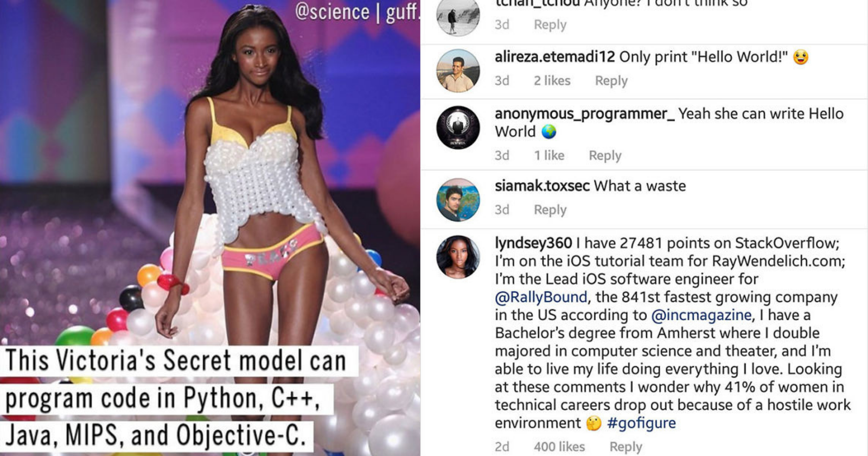Open alireza.etemadi12's profile avatar
The height and width of the screenshot is (456, 868).
(x=458, y=71)
